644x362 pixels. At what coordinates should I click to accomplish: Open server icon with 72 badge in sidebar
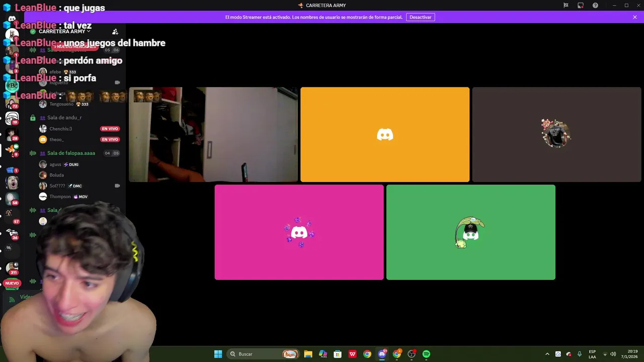pyautogui.click(x=12, y=102)
